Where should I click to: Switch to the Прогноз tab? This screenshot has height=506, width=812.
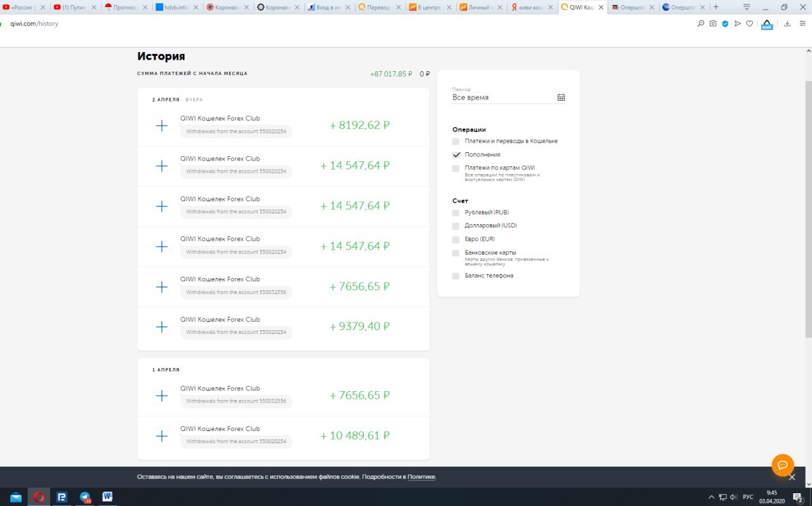[126, 8]
